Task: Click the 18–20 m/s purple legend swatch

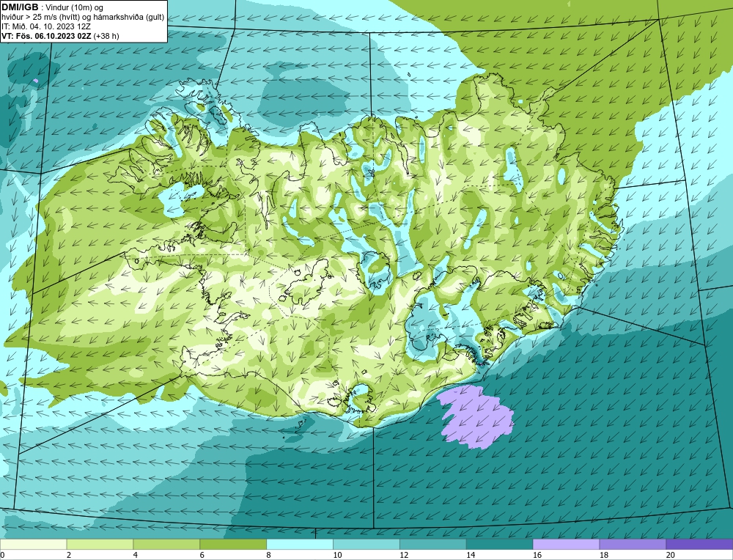Action: 633,544
